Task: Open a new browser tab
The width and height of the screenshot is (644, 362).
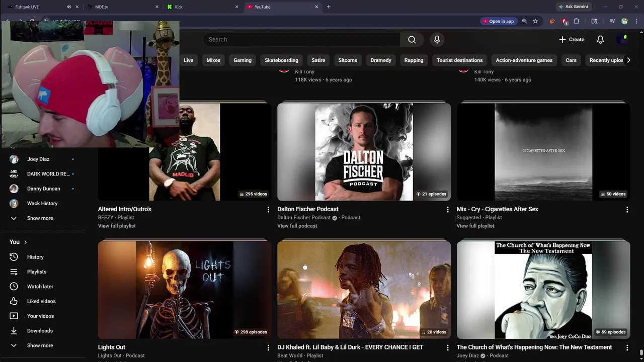Action: click(329, 7)
